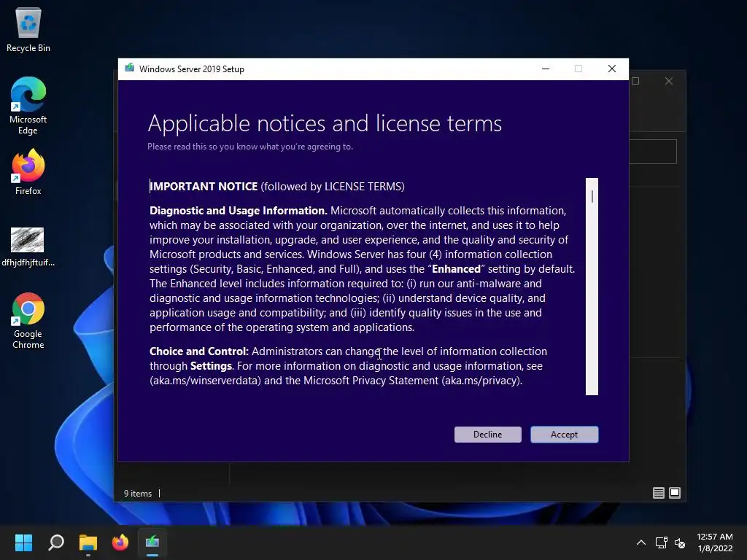
Task: Open taskbar Search
Action: tap(56, 542)
